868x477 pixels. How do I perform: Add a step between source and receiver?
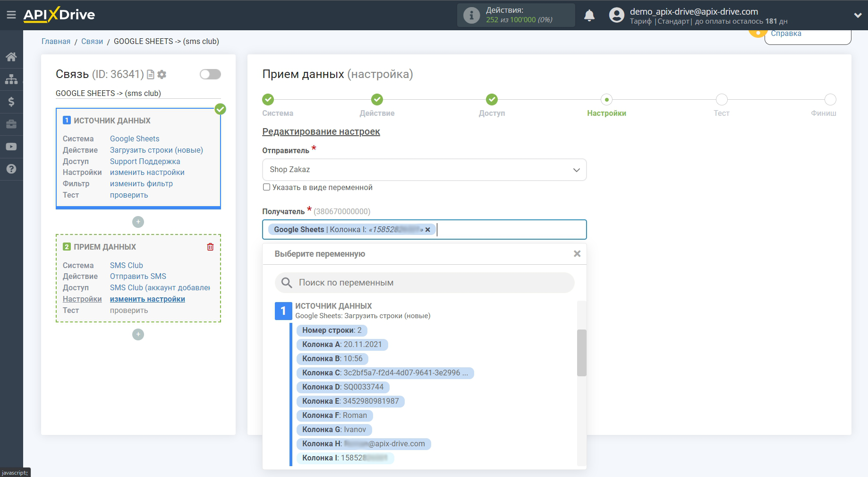(138, 222)
